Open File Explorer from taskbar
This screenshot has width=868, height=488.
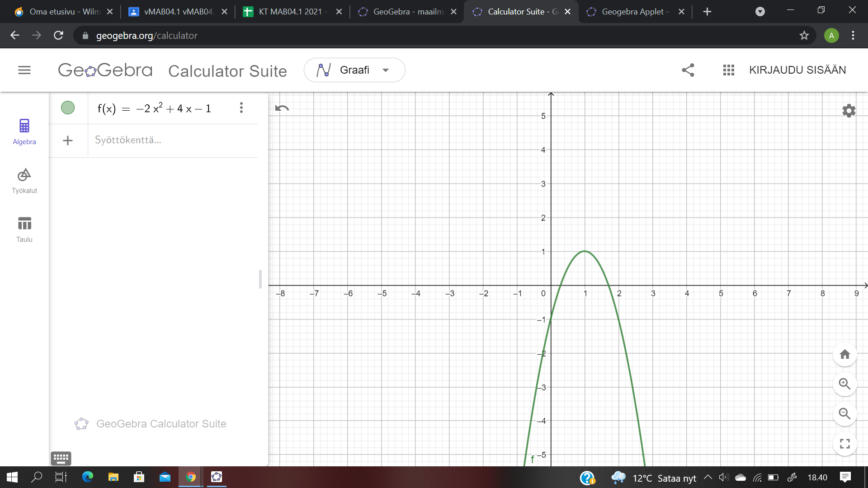pos(113,477)
